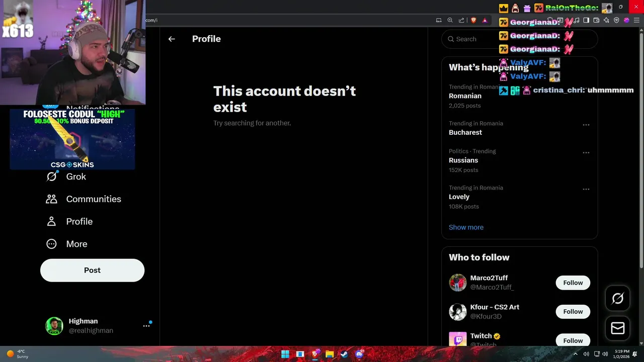Screen dimensions: 644x362
Task: Open the Windows Start button
Action: click(x=285, y=354)
